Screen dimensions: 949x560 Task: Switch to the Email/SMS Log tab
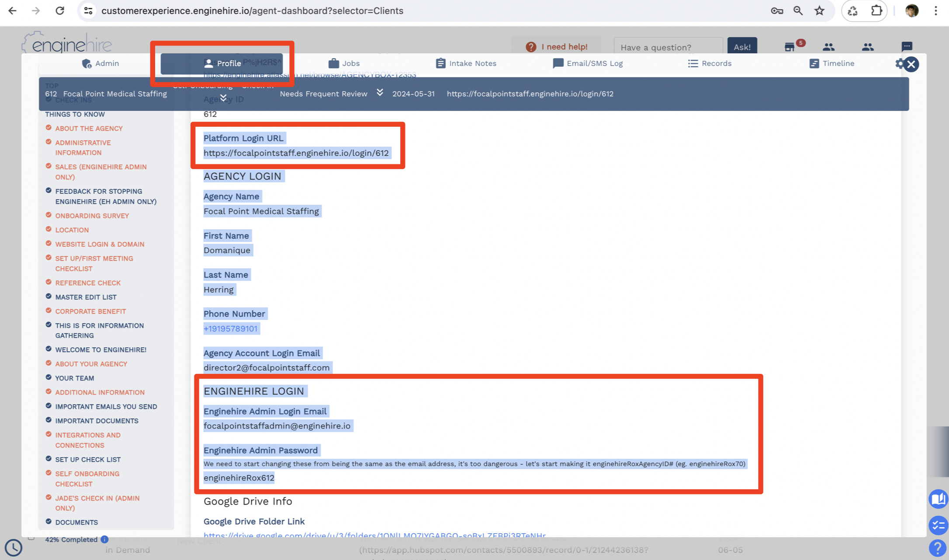tap(588, 63)
